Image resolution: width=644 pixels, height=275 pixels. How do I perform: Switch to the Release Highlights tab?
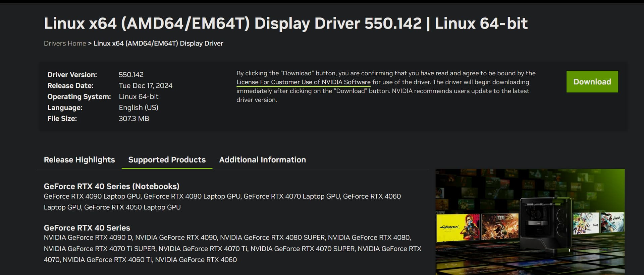79,160
